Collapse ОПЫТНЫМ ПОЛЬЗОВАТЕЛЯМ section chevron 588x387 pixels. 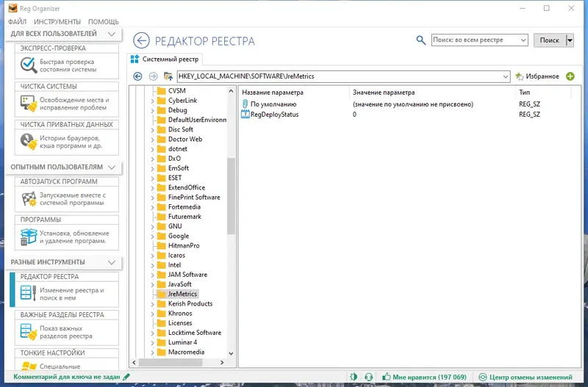[112, 167]
